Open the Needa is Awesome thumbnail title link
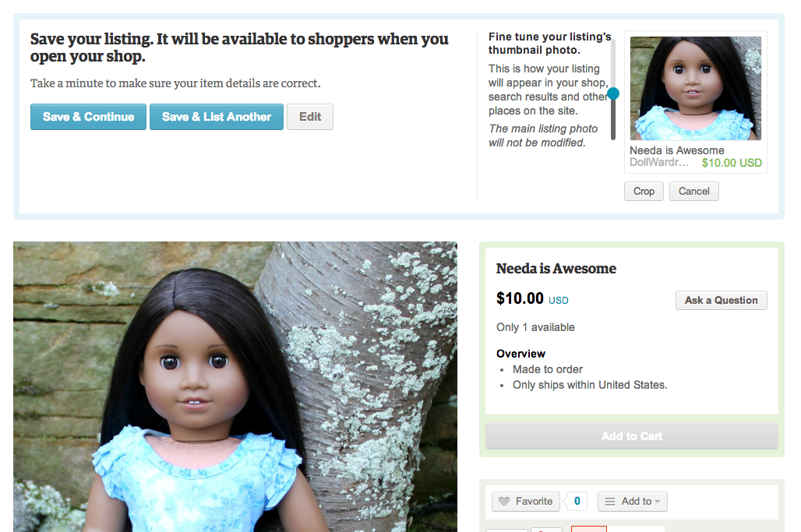801x532 pixels. pos(677,150)
